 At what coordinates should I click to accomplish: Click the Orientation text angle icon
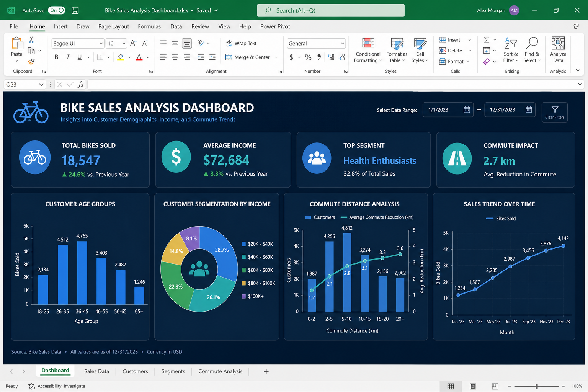coord(201,43)
